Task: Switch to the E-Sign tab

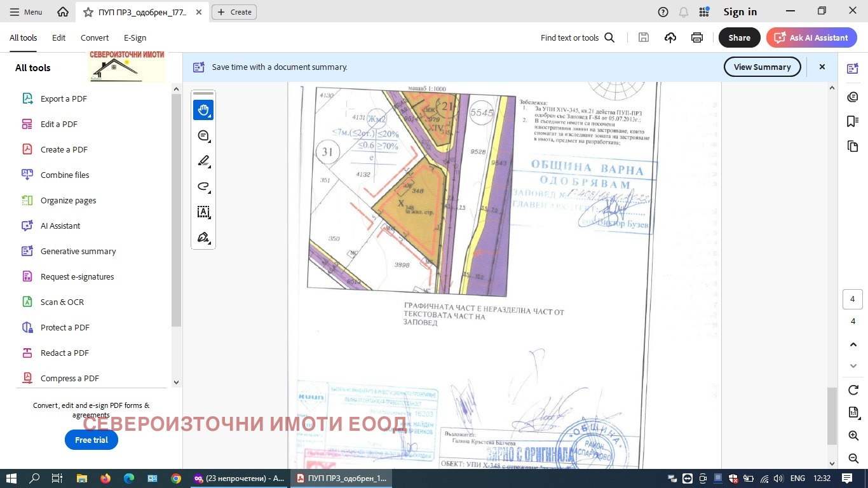Action: 135,37
